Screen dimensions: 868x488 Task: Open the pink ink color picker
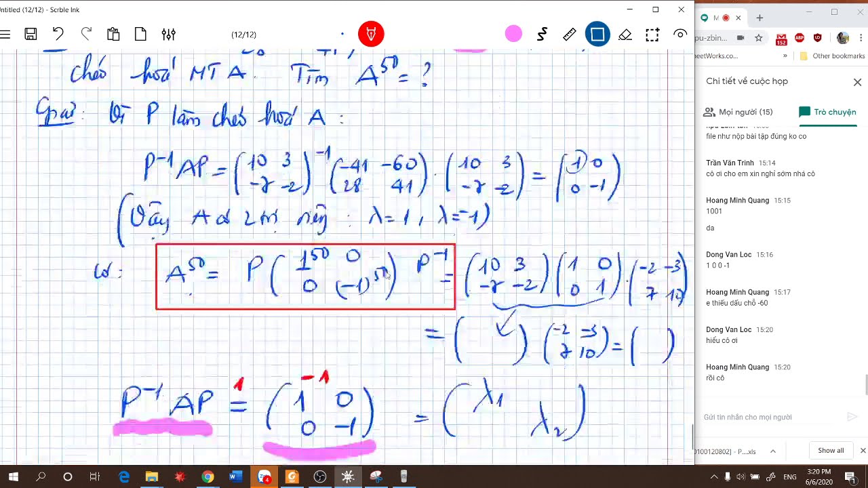[x=513, y=34]
